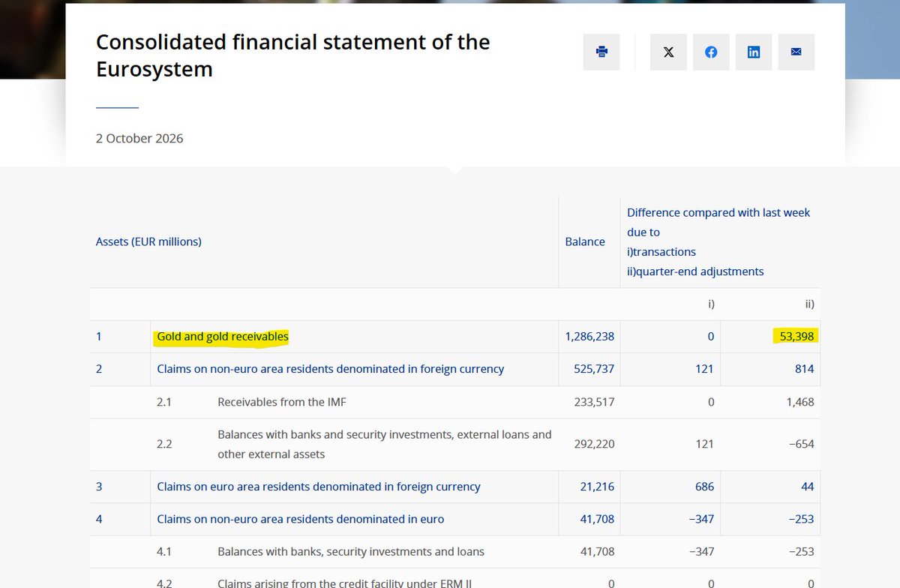
Task: Open 'Claims on non-euro area residents denominated in euro'
Action: (301, 519)
